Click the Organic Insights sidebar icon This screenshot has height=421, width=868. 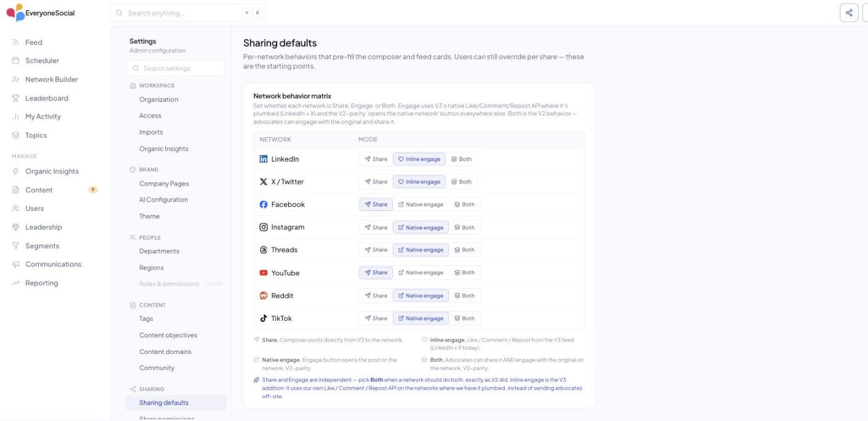click(x=16, y=171)
